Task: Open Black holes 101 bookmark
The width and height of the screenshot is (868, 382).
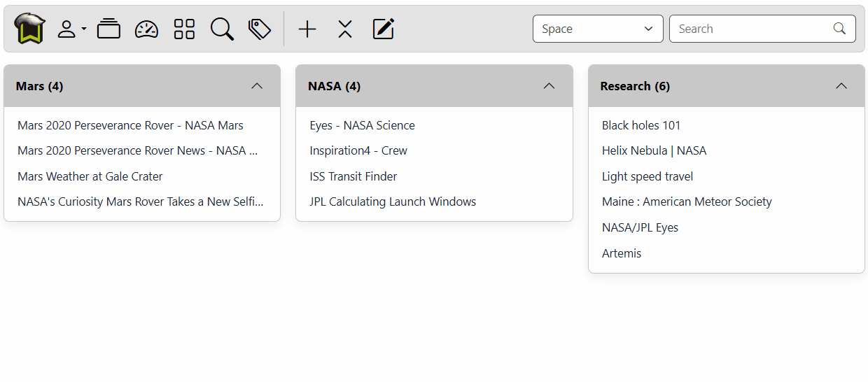Action: coord(641,125)
